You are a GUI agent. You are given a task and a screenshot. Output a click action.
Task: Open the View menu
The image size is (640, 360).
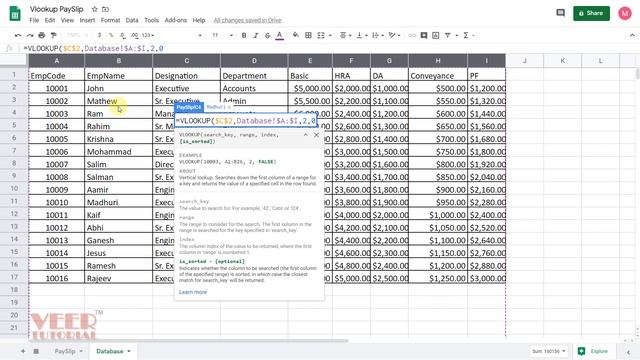67,20
